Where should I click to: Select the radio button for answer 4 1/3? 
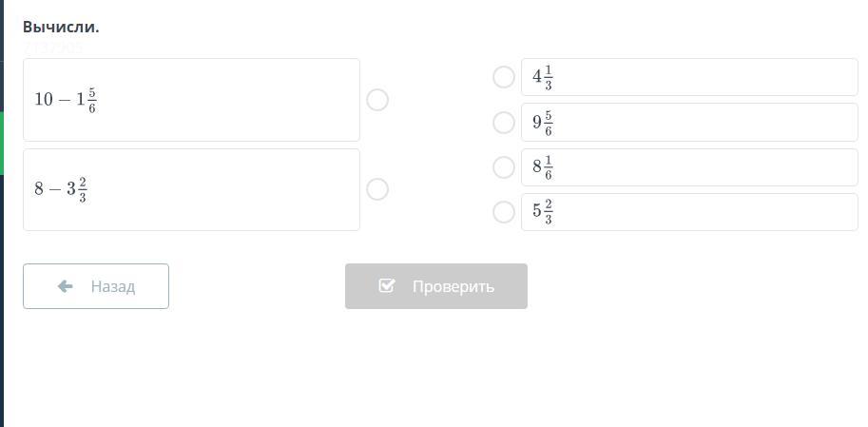click(x=504, y=77)
